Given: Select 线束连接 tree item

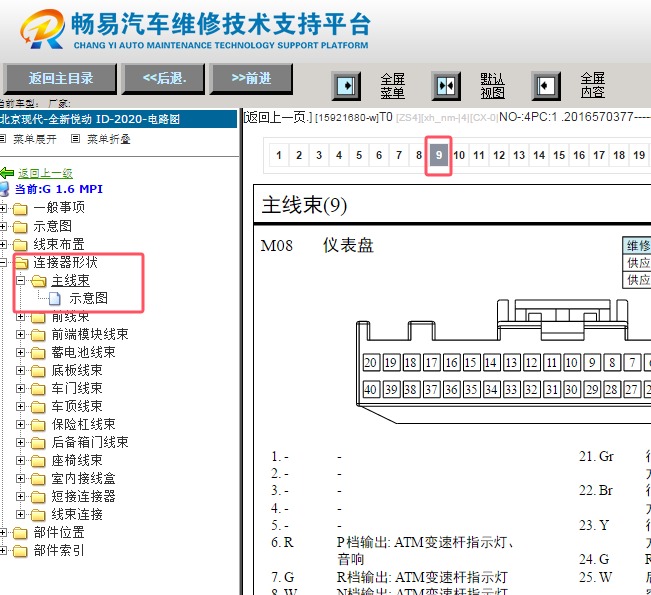Looking at the screenshot, I should tap(77, 514).
